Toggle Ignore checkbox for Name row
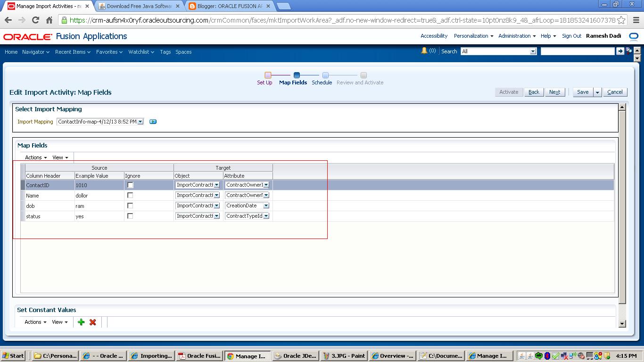The width and height of the screenshot is (644, 362). (130, 196)
